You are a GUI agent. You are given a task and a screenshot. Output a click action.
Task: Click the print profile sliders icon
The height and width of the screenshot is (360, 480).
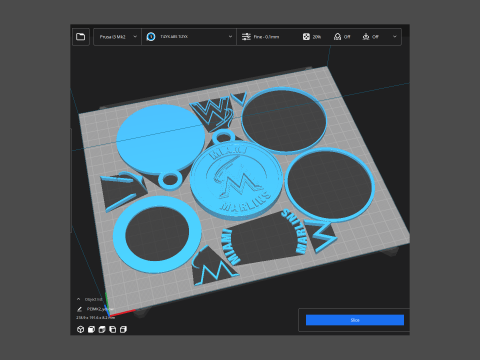pos(246,37)
